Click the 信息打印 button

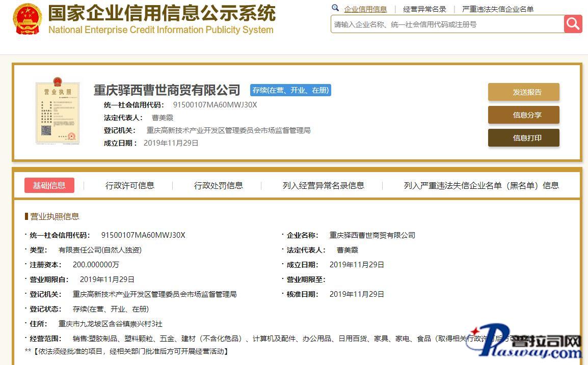point(523,138)
